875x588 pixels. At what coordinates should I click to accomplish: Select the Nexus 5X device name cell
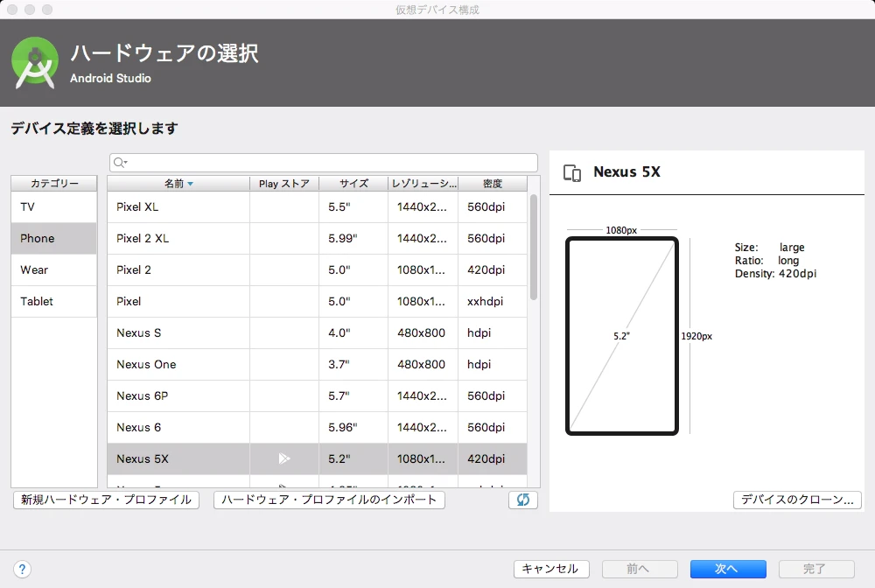point(178,458)
